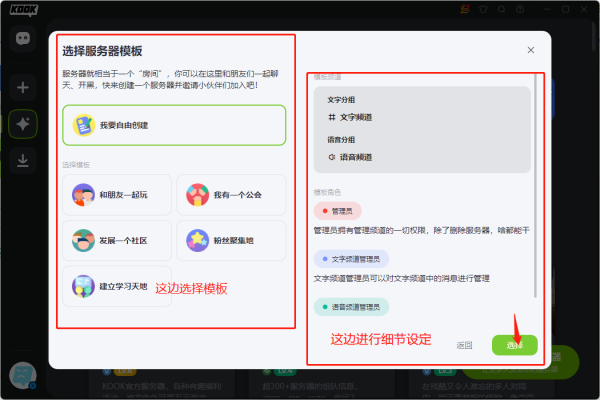
Task: Choose the 粉丝聚集地 template
Action: click(x=231, y=240)
